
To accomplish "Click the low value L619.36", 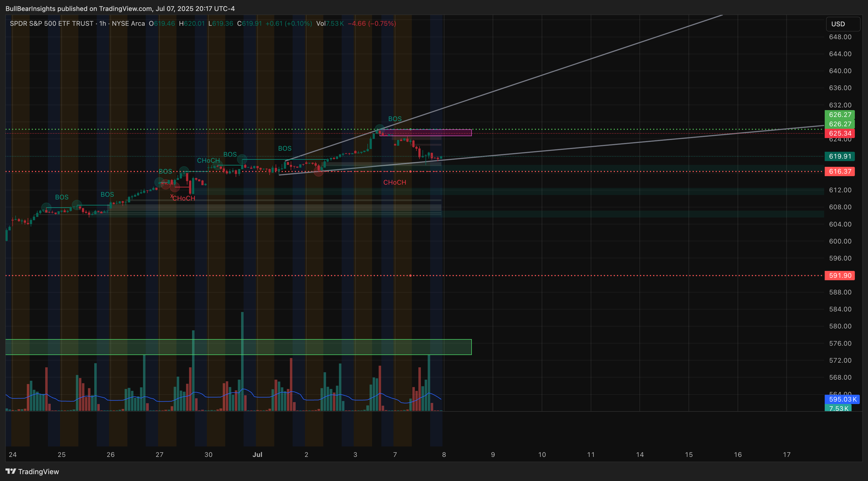I will coord(221,24).
